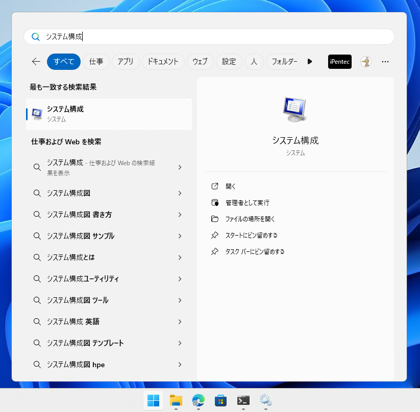The height and width of the screenshot is (412, 420).
Task: Click the search icon beside システム構成図 hpe
Action: [37, 365]
